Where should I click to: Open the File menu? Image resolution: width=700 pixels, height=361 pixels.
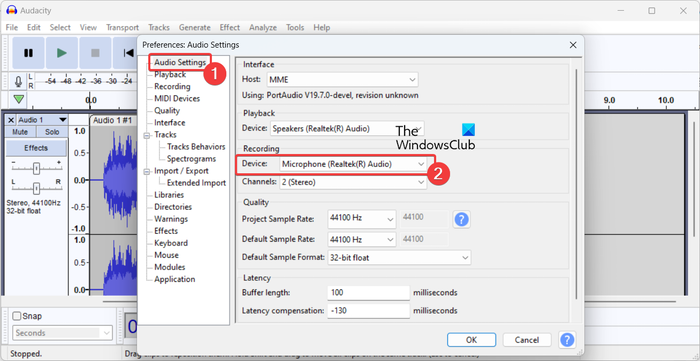point(12,27)
